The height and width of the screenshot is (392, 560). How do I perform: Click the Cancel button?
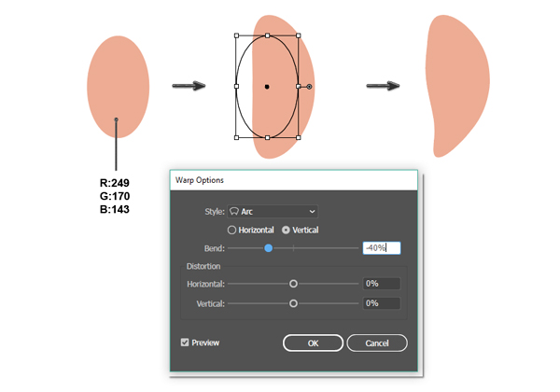377,343
